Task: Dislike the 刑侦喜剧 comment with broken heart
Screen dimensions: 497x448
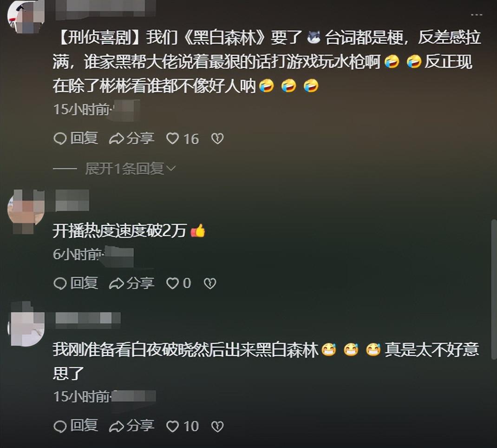Action: (x=217, y=138)
